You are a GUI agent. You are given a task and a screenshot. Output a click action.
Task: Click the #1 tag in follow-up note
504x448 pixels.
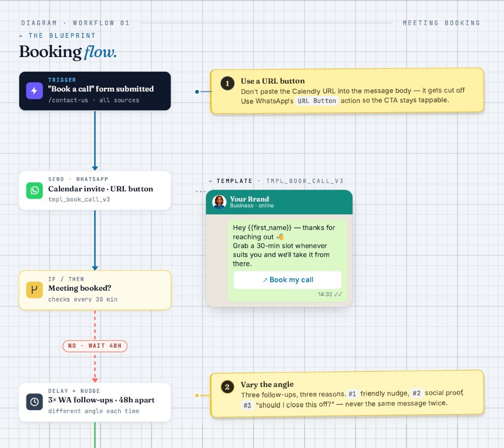point(352,394)
